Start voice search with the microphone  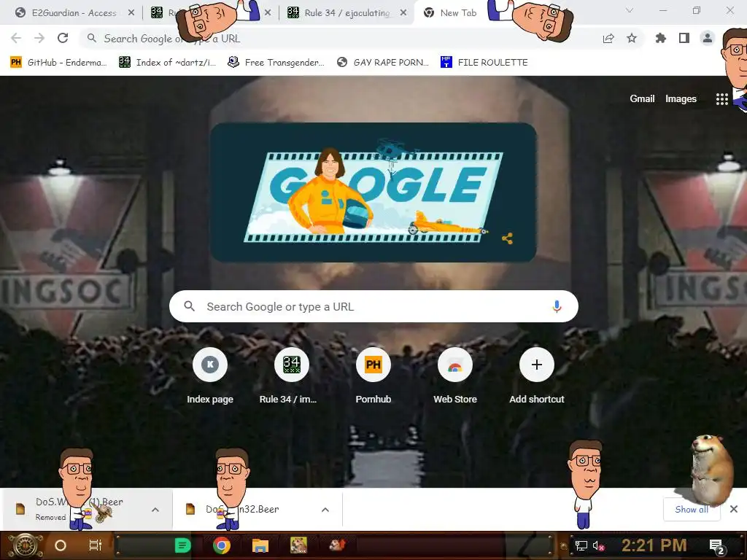click(557, 306)
